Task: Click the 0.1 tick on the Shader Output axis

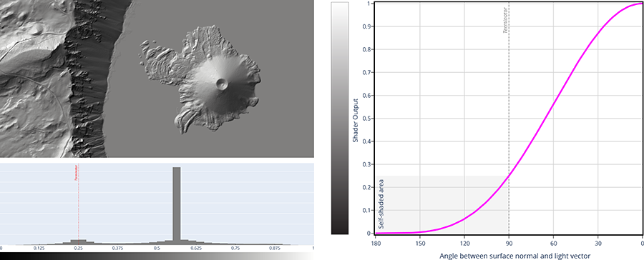Action: click(368, 210)
